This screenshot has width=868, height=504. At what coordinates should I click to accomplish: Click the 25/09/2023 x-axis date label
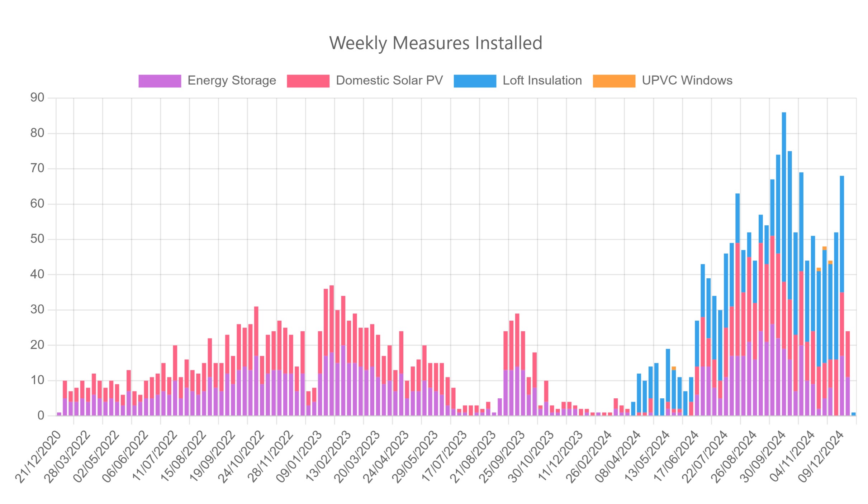coord(502,457)
